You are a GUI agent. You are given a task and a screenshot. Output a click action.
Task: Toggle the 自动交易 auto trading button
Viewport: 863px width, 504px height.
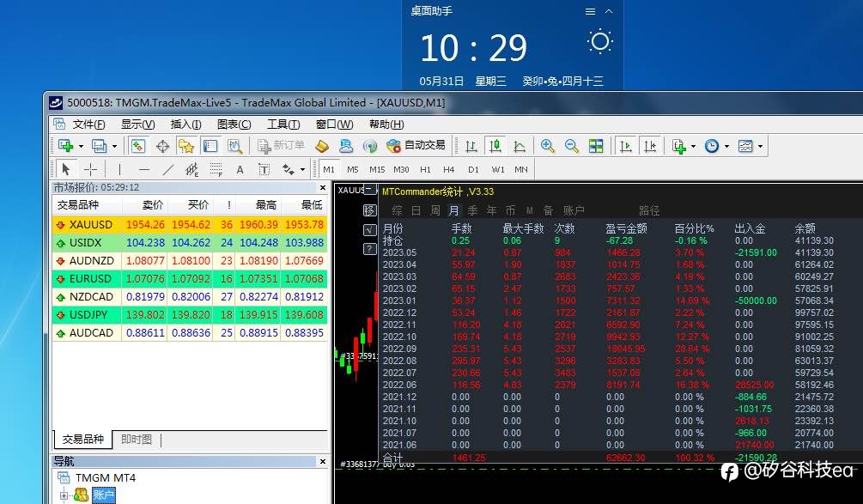tap(416, 145)
